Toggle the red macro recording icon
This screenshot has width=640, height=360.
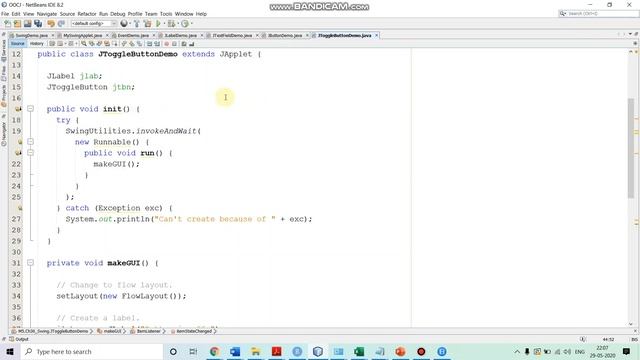(167, 44)
